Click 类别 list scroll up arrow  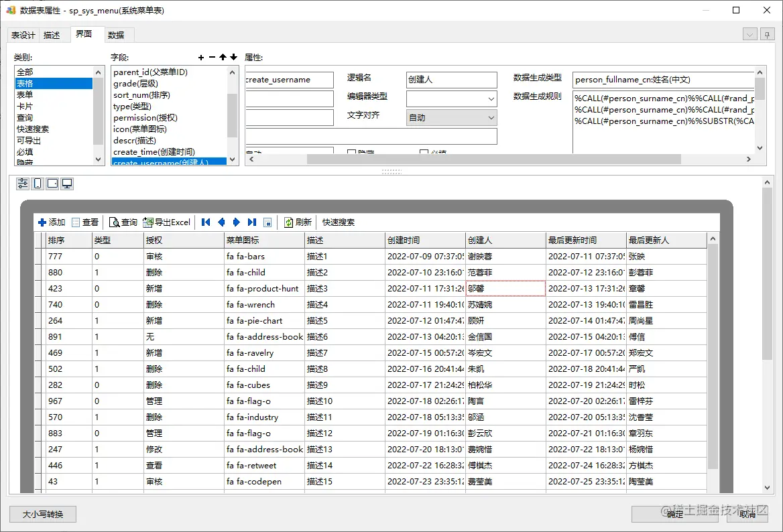click(x=98, y=72)
